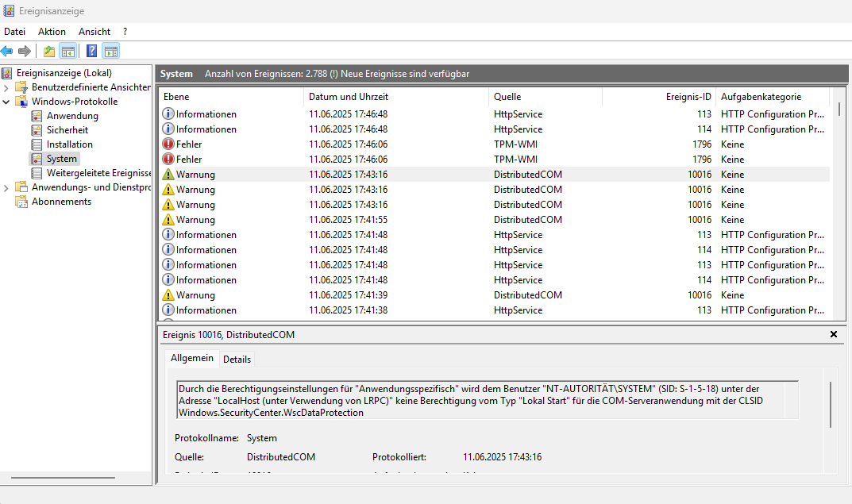852x504 pixels.
Task: Expand Anwendungs- und Dienstprotokolle node
Action: pos(6,188)
